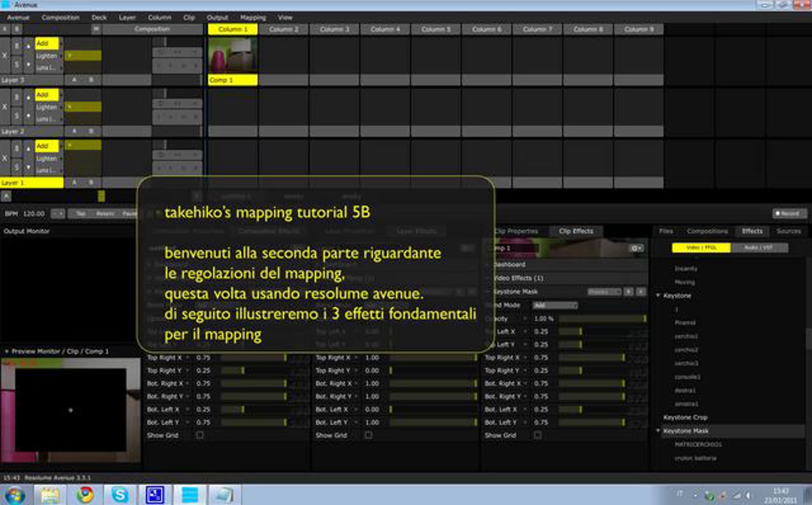The width and height of the screenshot is (812, 505).
Task: Open the Deck menu
Action: coord(99,18)
